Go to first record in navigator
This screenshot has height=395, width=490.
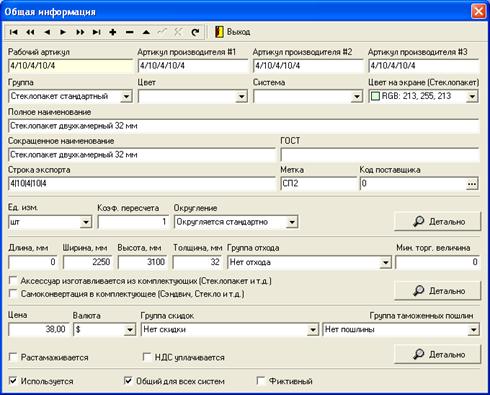[14, 32]
